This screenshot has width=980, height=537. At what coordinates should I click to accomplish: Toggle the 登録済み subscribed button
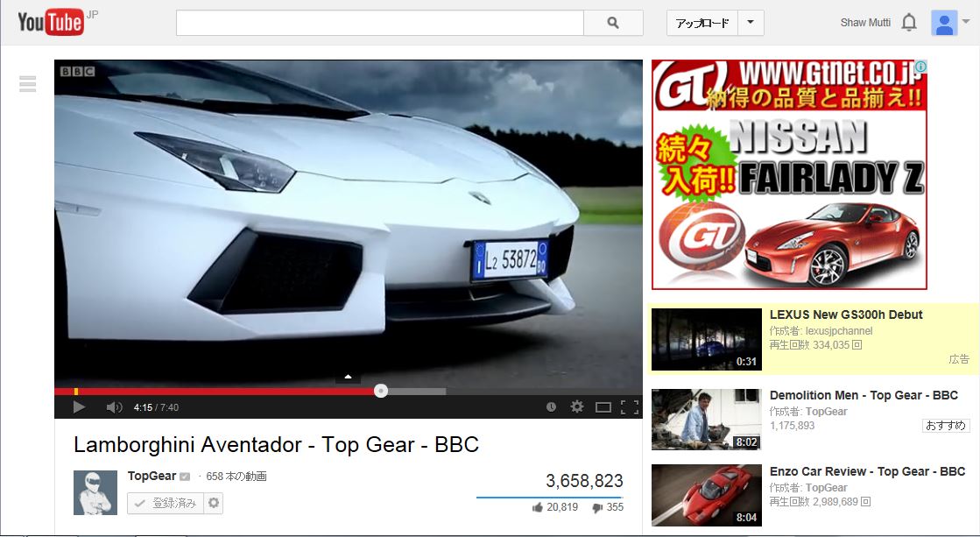166,503
